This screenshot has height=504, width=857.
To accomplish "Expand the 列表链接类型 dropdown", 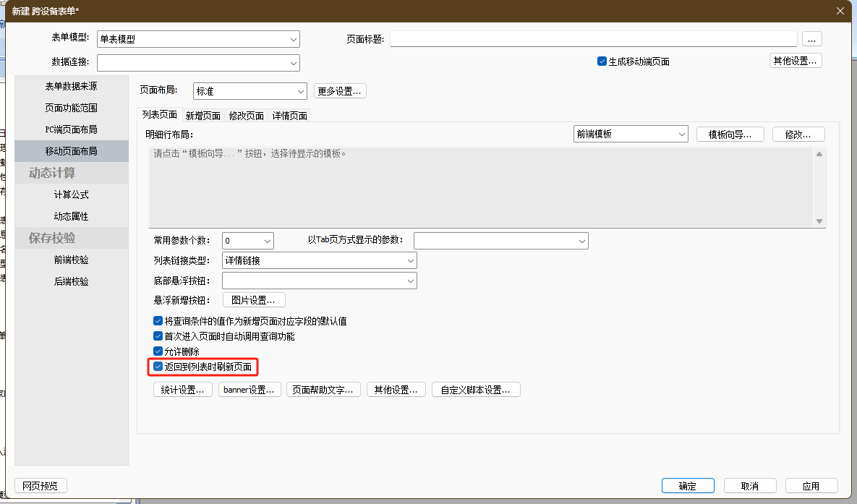I will point(411,260).
